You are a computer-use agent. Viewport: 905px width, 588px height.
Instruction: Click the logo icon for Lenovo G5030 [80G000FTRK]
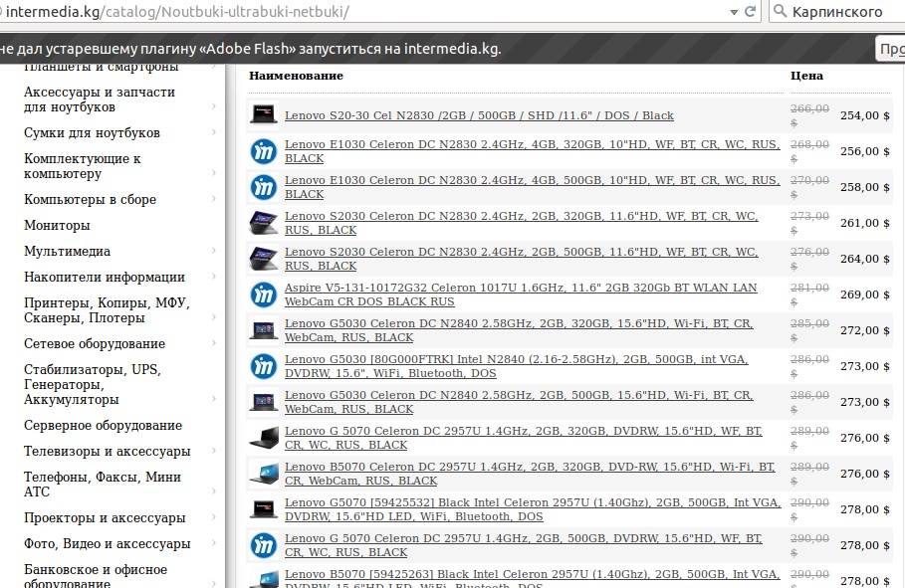click(x=264, y=366)
